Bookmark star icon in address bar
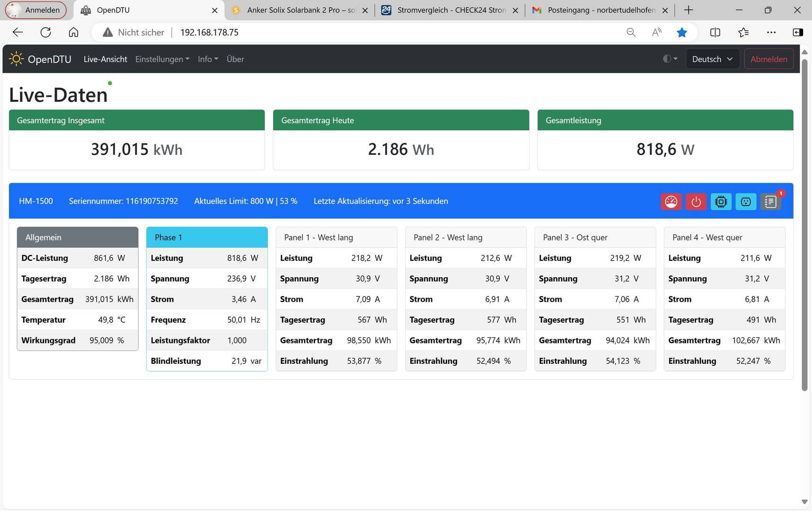The image size is (812, 511). click(x=682, y=32)
